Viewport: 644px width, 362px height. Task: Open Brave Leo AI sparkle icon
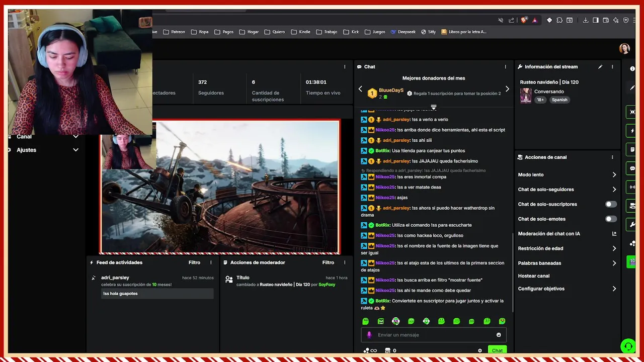click(x=616, y=20)
